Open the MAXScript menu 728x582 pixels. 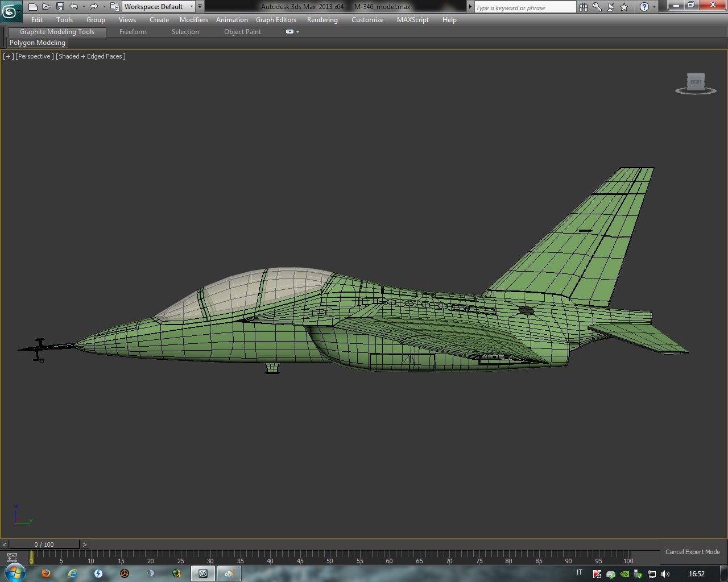tap(413, 20)
